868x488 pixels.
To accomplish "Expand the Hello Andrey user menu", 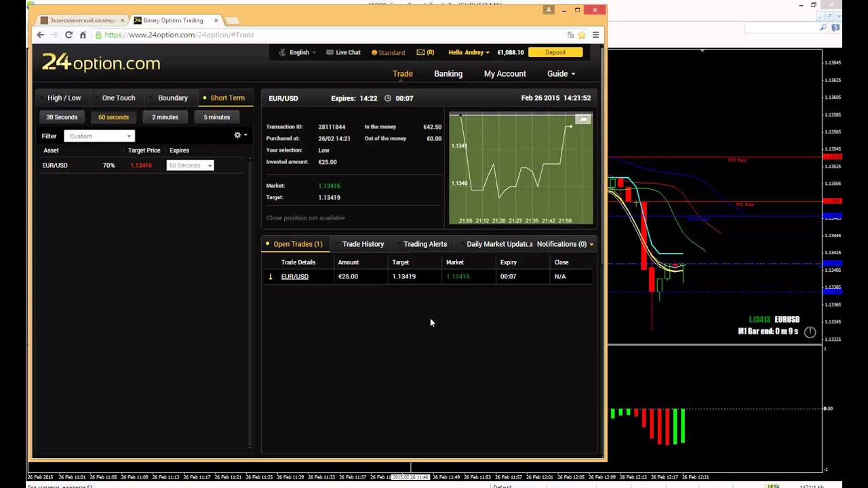I will [469, 52].
